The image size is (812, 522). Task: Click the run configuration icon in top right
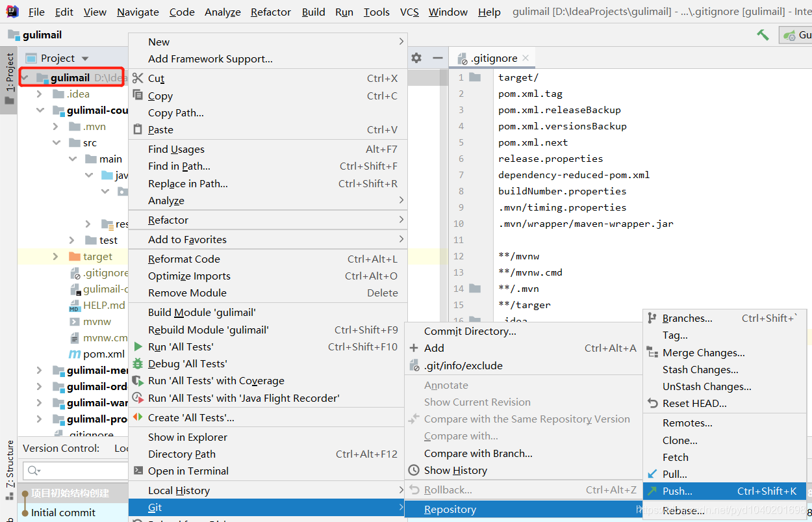point(789,35)
